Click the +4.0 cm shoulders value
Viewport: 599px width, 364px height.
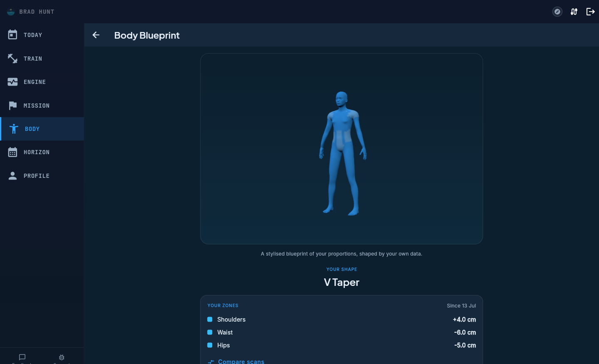(x=464, y=320)
